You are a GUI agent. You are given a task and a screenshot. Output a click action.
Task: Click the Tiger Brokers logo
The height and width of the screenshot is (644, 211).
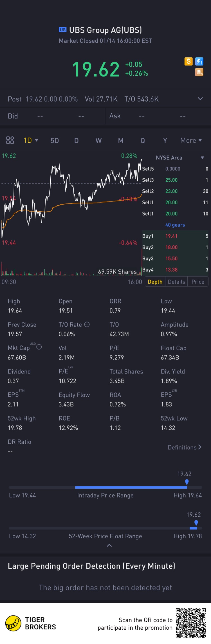click(x=14, y=623)
